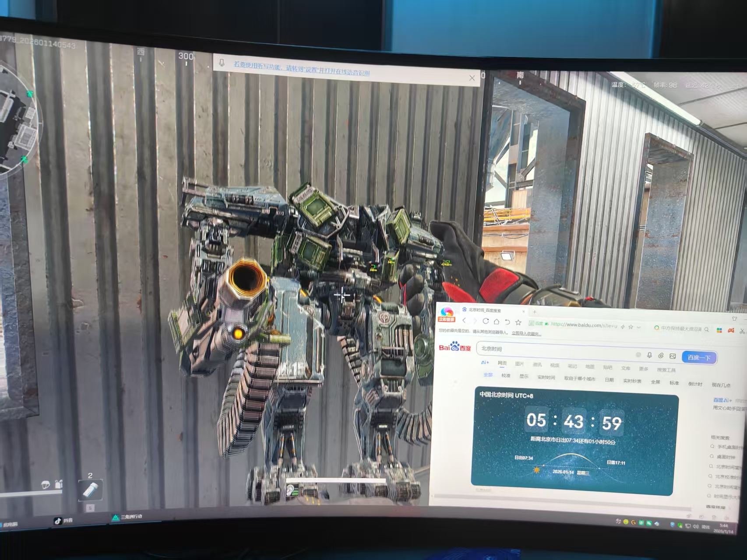Click the 立即导入收藏夹 link
The width and height of the screenshot is (747, 560).
point(526,333)
